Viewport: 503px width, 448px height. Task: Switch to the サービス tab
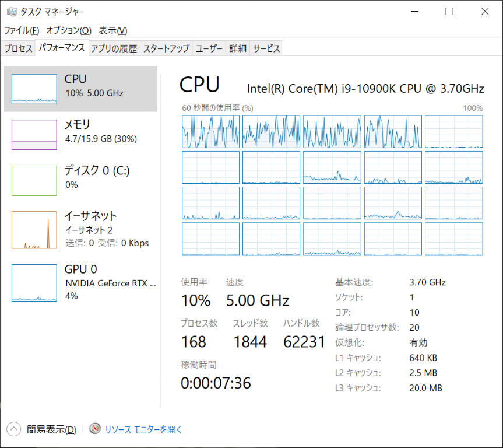click(x=266, y=48)
